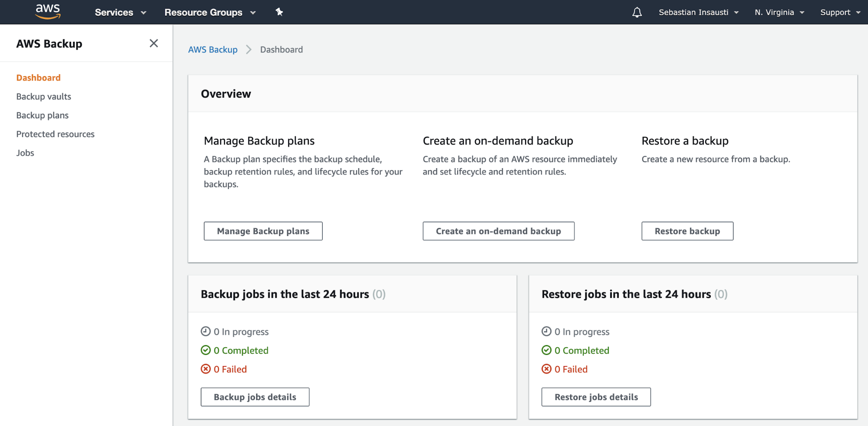Click the '0 Completed' text under Backup jobs

(241, 350)
